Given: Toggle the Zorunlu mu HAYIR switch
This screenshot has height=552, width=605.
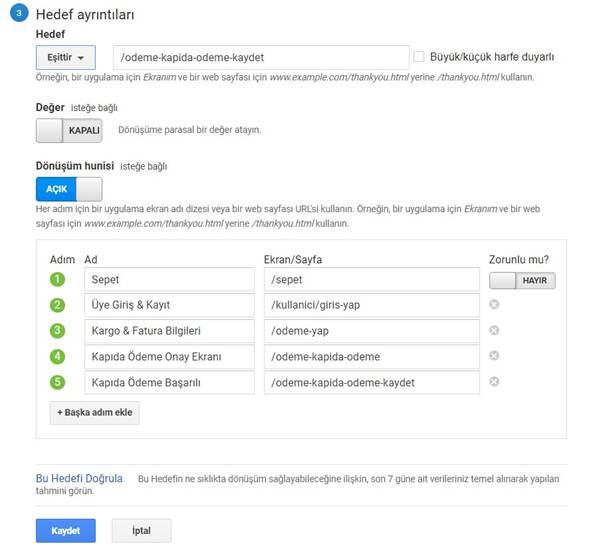Looking at the screenshot, I should pos(522,281).
